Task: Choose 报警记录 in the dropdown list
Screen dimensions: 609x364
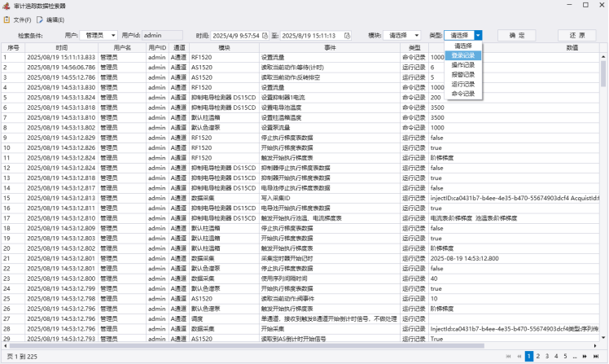Action: pyautogui.click(x=463, y=74)
